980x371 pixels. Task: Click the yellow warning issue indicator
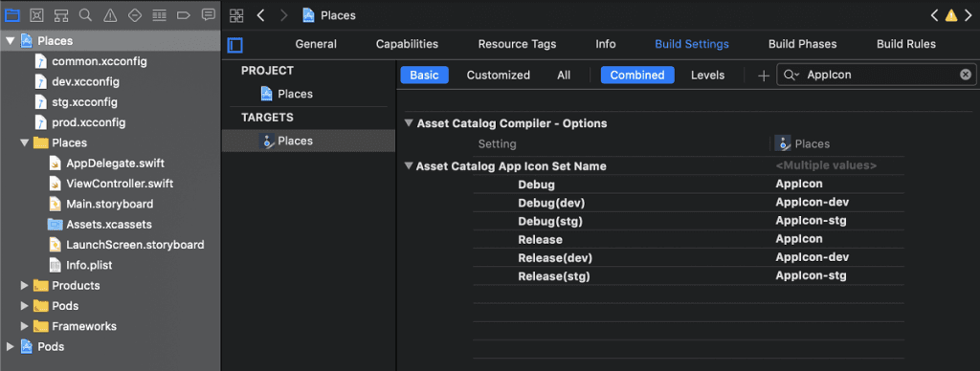[x=951, y=15]
